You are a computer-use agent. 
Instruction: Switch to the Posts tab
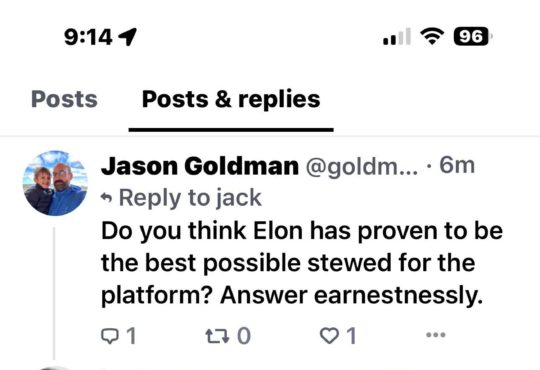pos(64,100)
